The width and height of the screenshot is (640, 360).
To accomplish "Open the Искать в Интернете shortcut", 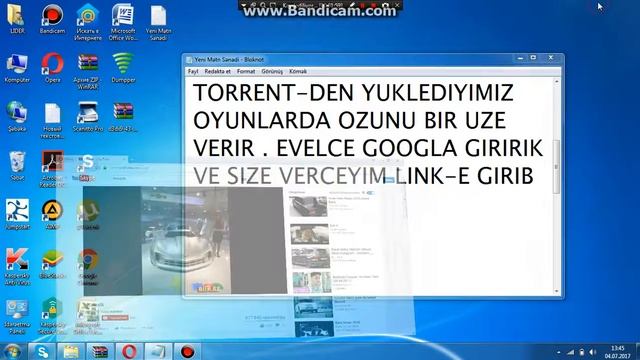I will point(88,22).
